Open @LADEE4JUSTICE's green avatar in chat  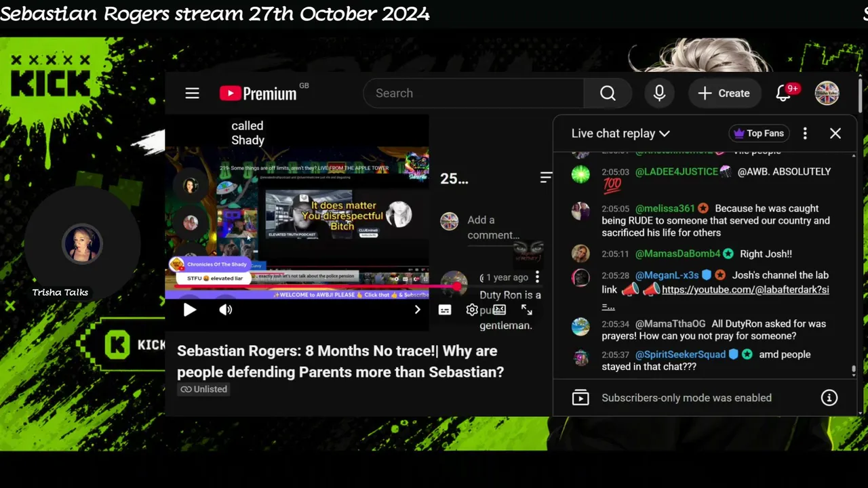point(580,174)
